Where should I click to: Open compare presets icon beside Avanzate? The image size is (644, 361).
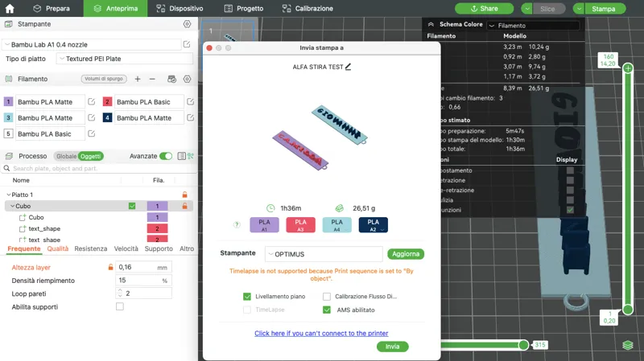pos(191,156)
